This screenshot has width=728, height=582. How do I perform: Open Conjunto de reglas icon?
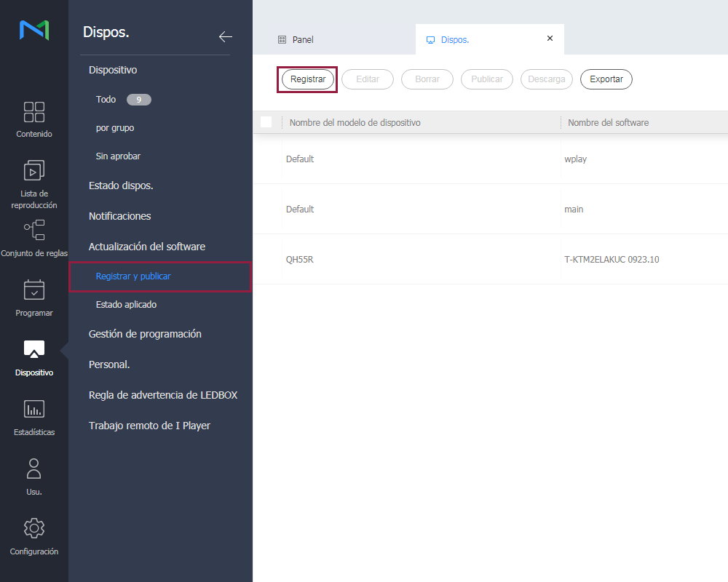[x=34, y=230]
